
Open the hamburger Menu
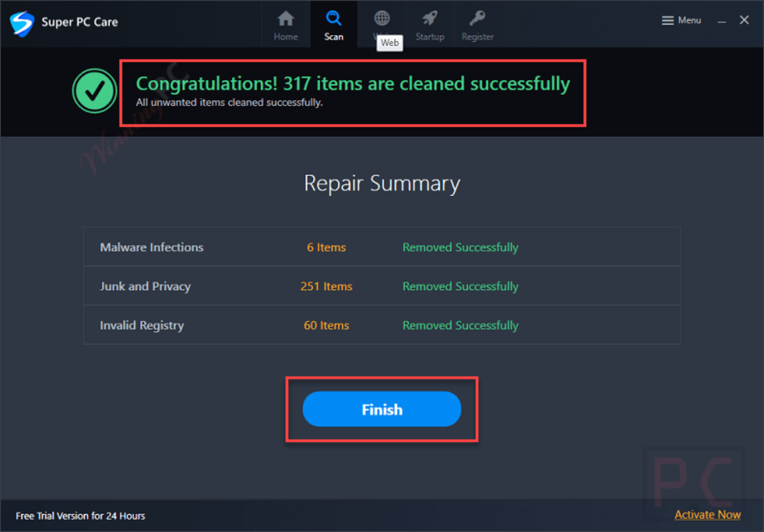point(682,20)
